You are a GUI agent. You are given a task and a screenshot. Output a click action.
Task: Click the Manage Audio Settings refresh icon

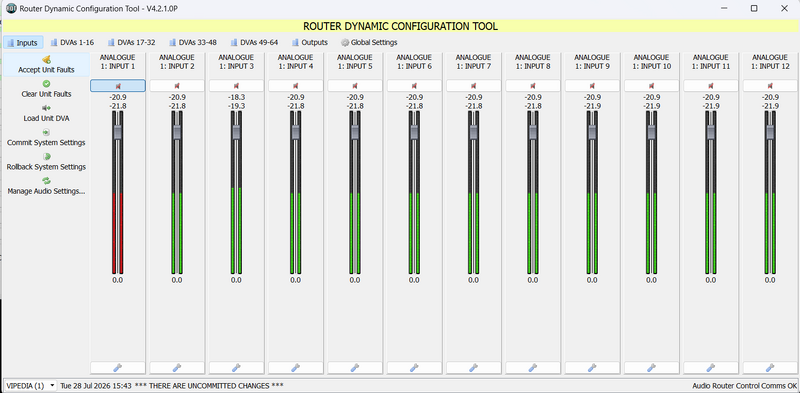coord(46,181)
